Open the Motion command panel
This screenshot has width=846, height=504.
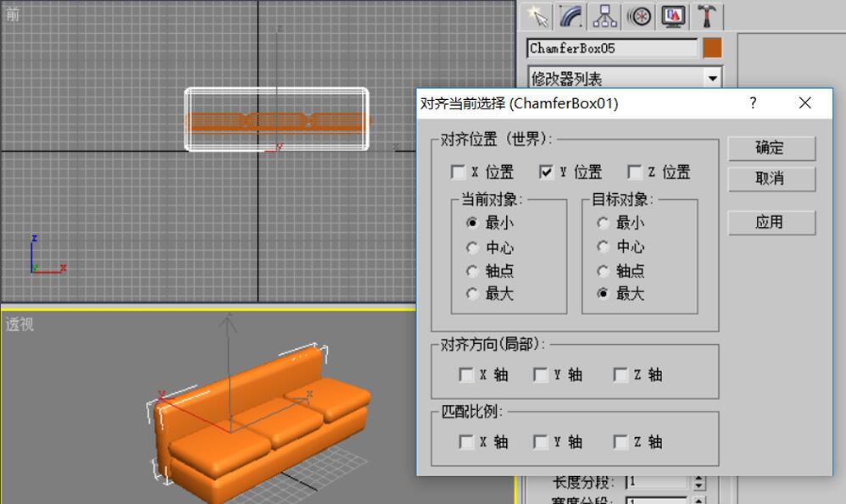coord(638,15)
